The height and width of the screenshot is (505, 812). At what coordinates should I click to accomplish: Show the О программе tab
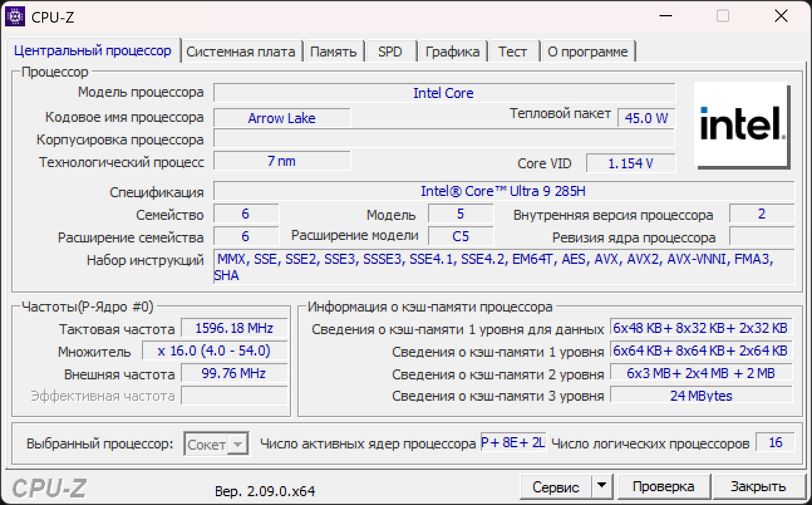click(588, 52)
